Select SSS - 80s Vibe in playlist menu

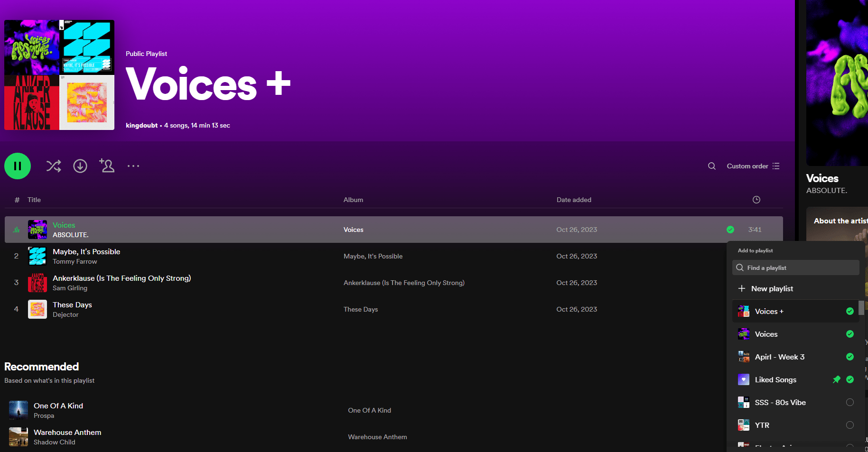(796, 402)
